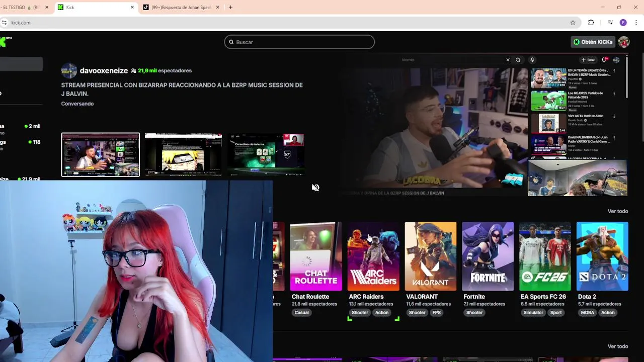
Task: Open the featured davooxeneize stream video
Action: coord(486,125)
